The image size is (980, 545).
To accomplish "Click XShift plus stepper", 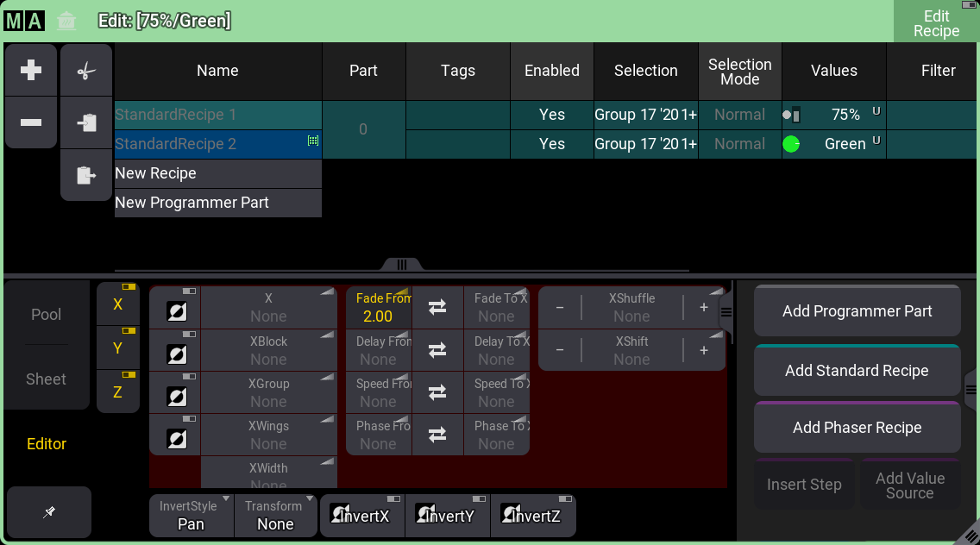I will point(704,350).
